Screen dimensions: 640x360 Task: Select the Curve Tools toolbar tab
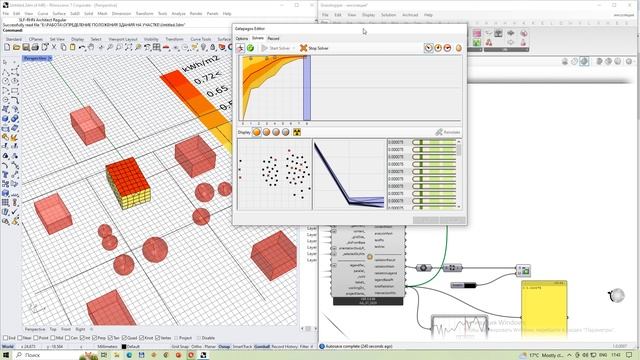[201, 39]
